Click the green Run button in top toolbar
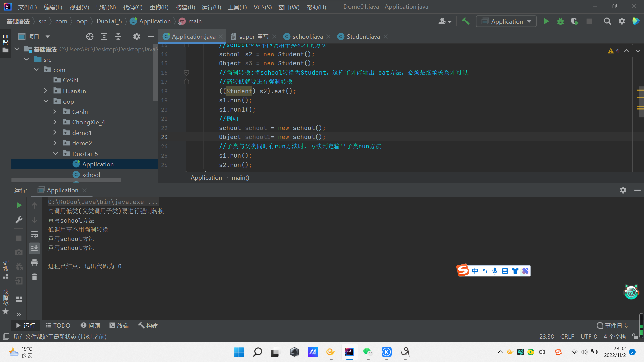The image size is (644, 362). click(x=546, y=21)
